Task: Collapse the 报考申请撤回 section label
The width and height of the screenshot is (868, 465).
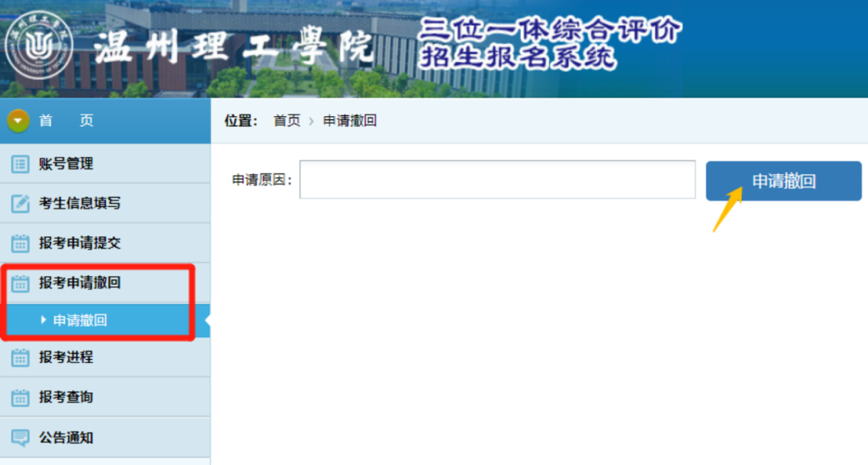Action: pyautogui.click(x=79, y=284)
